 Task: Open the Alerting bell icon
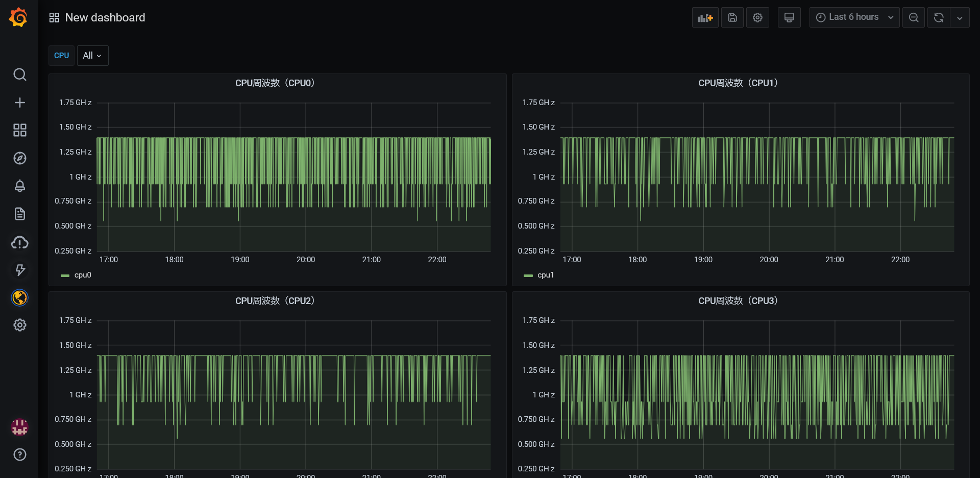coord(19,186)
